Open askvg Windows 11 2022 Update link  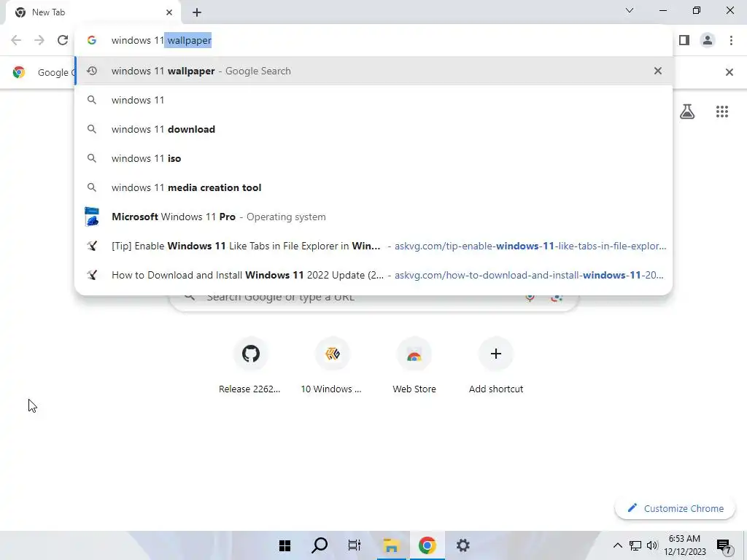point(373,275)
